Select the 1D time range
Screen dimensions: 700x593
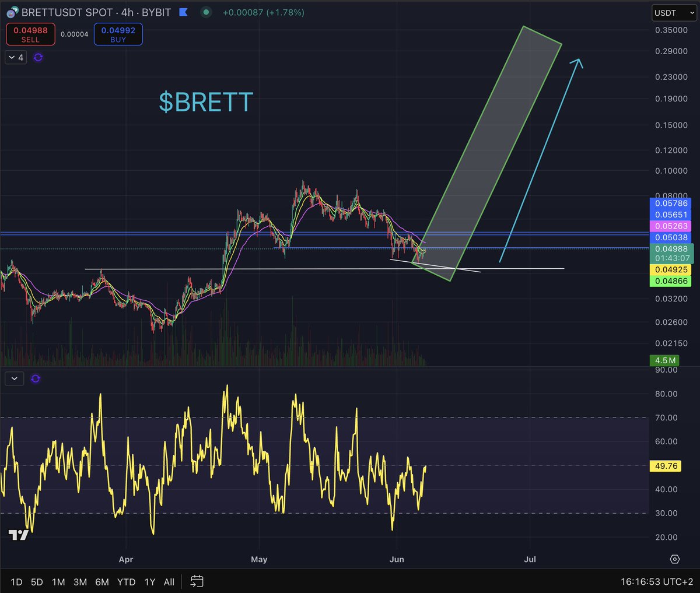click(x=16, y=582)
